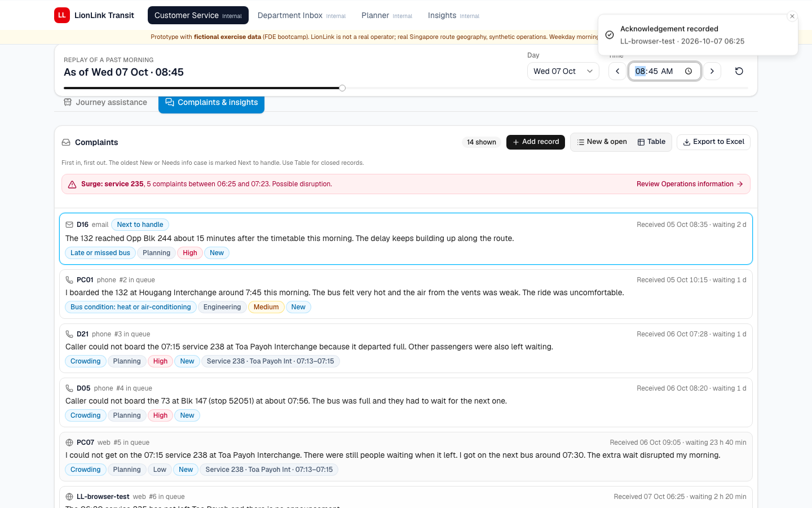The image size is (812, 508).
Task: Click the phone icon on D05
Action: point(69,388)
